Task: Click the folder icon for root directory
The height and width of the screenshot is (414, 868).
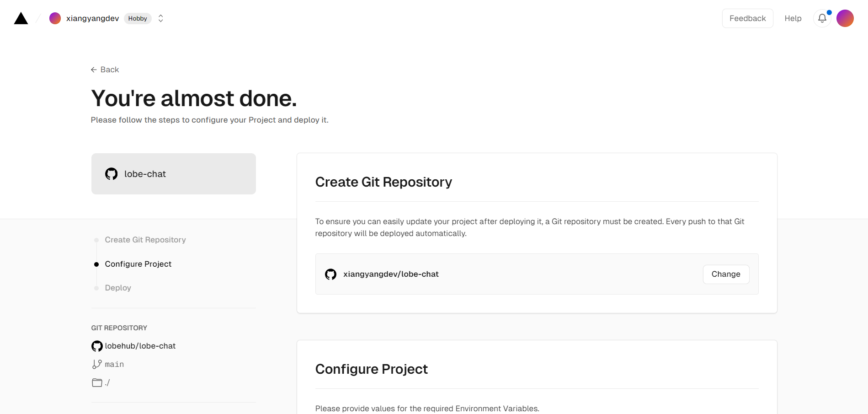Action: point(97,382)
